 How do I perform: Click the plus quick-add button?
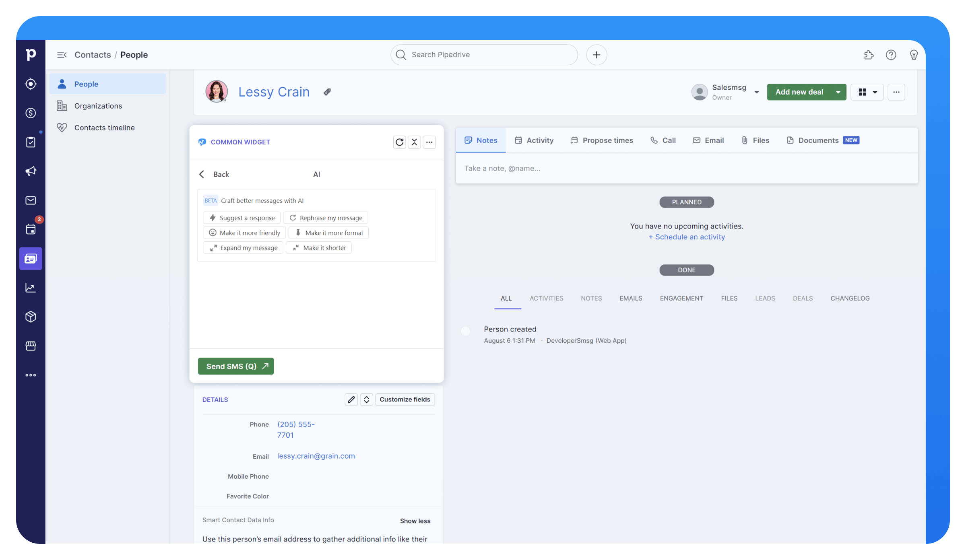pos(597,55)
